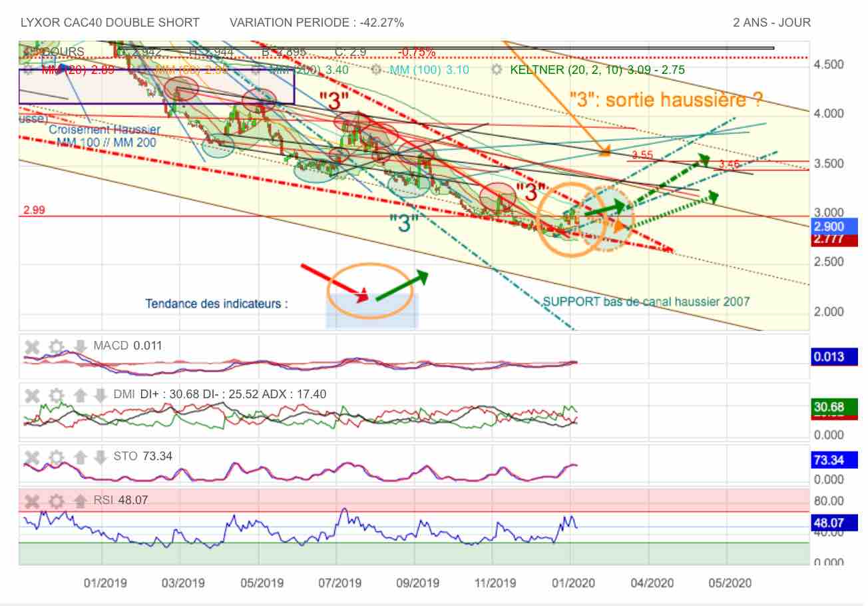Click the 3.55 resistance level label
This screenshot has width=868, height=606.
pos(642,155)
